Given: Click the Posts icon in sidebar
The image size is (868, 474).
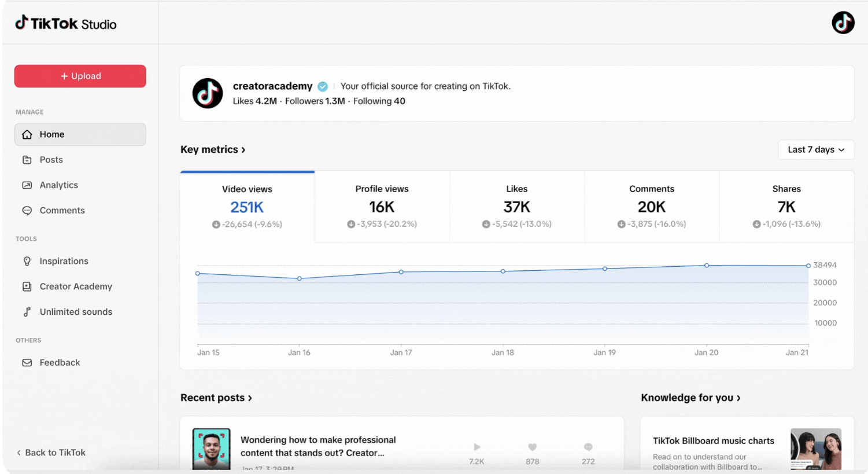Looking at the screenshot, I should pyautogui.click(x=27, y=160).
